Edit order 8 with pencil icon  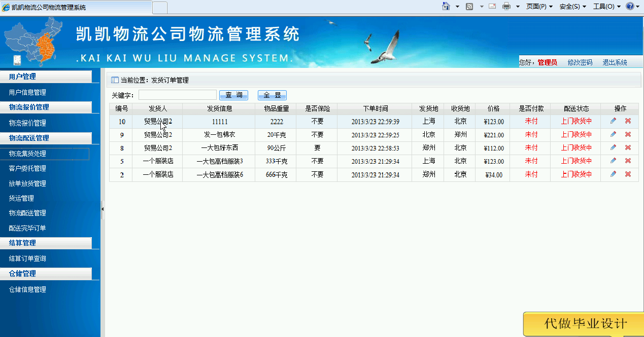point(614,147)
